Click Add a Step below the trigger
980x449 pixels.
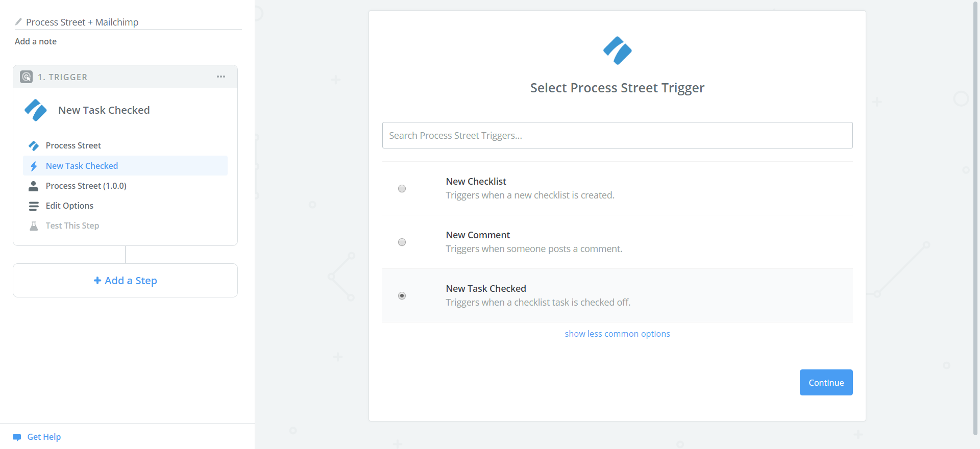(x=125, y=280)
